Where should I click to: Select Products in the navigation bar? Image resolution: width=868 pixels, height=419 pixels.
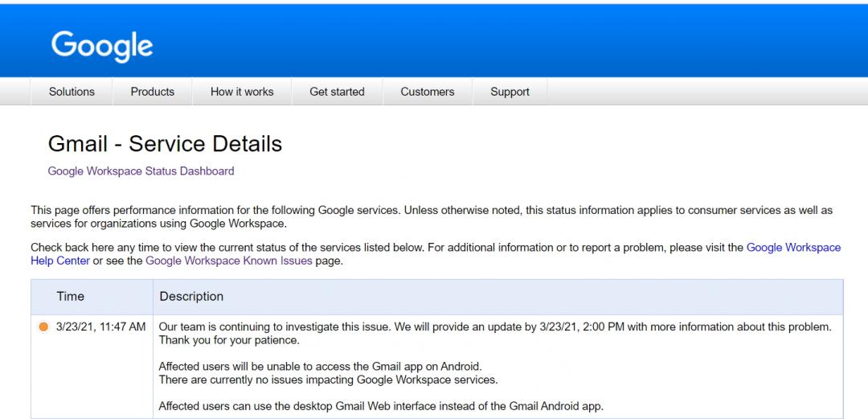click(153, 92)
